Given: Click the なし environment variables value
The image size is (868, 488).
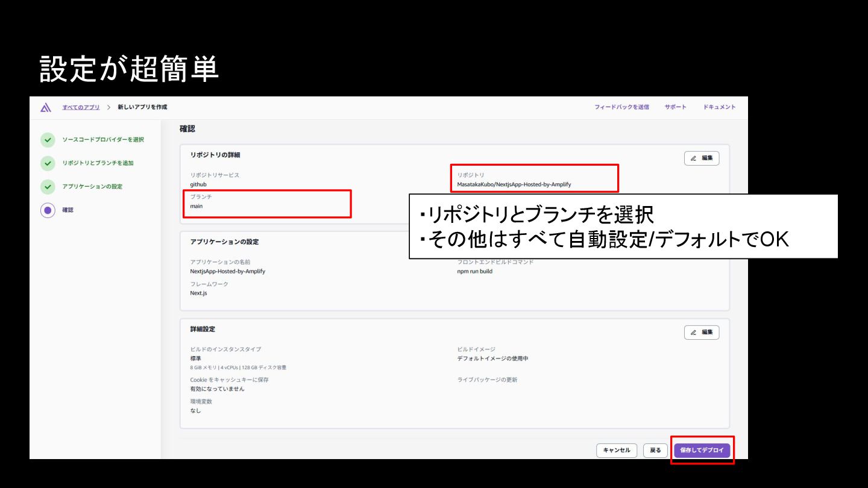Looking at the screenshot, I should tap(196, 411).
